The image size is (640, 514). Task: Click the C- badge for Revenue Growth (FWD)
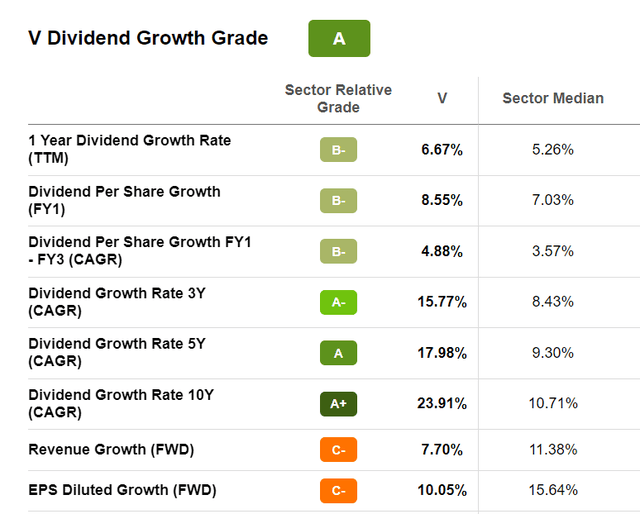tap(338, 450)
